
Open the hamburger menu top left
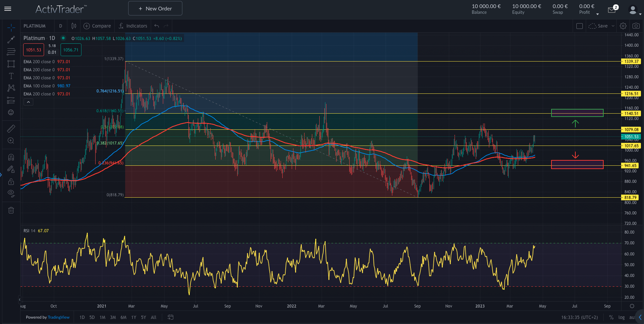pos(7,9)
